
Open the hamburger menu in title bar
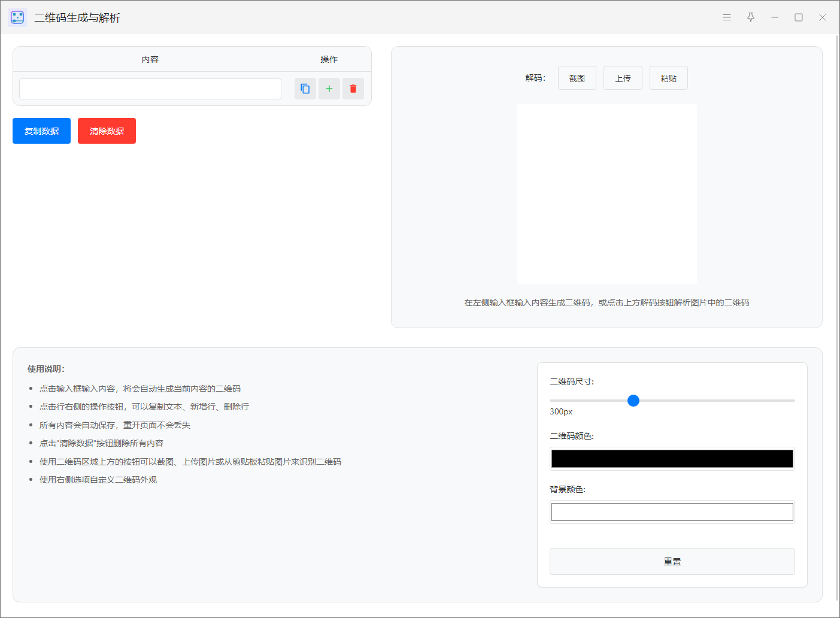(x=726, y=17)
